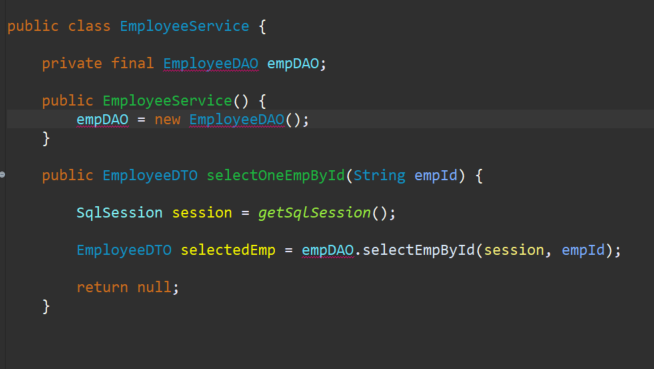The image size is (654, 369).
Task: Click the 'private' keyword
Action: coord(72,64)
